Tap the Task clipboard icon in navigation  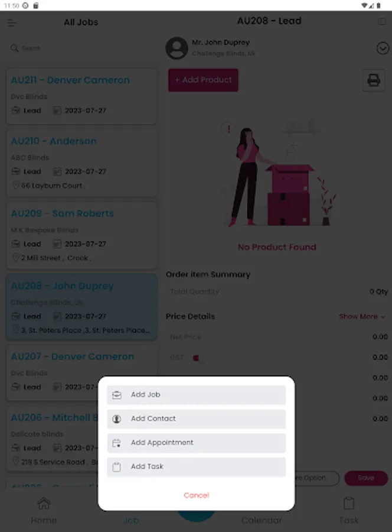tap(349, 503)
